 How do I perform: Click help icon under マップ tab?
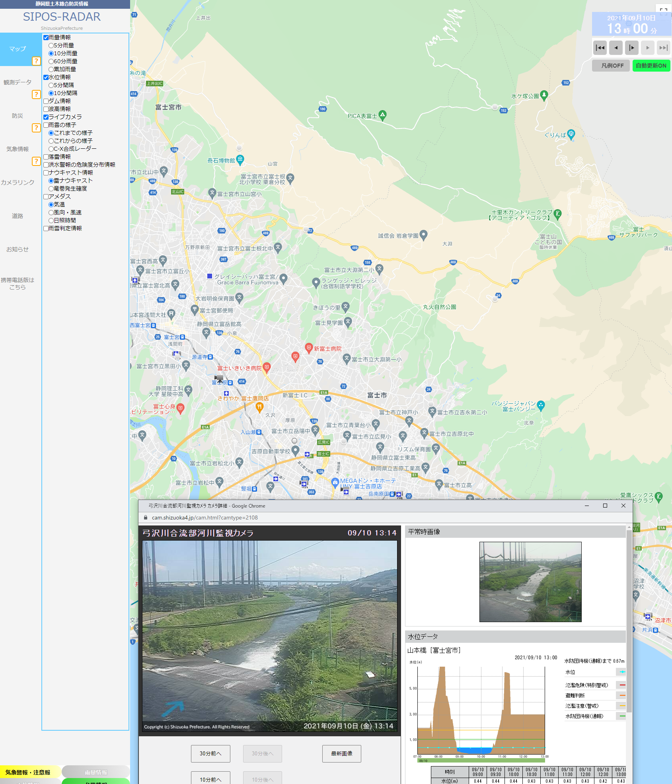click(x=36, y=61)
